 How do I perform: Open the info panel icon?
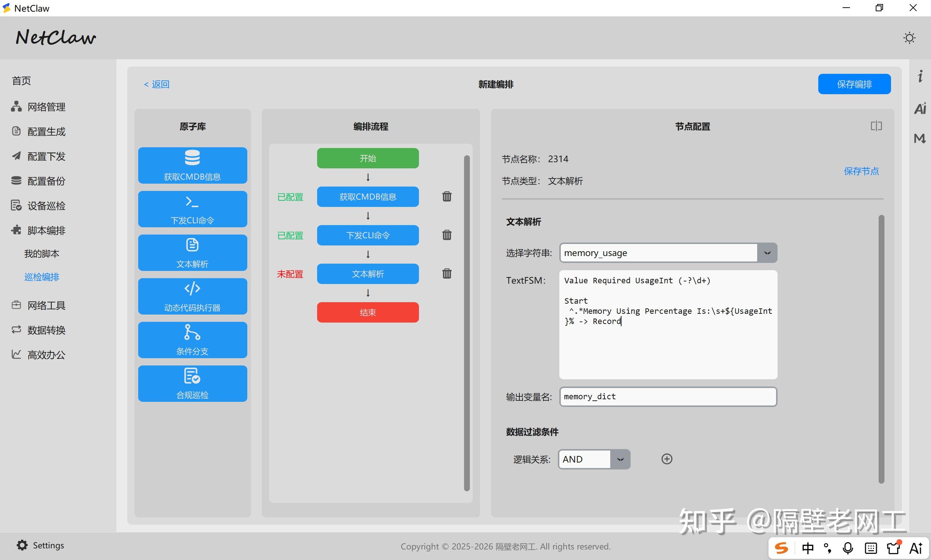coord(920,76)
